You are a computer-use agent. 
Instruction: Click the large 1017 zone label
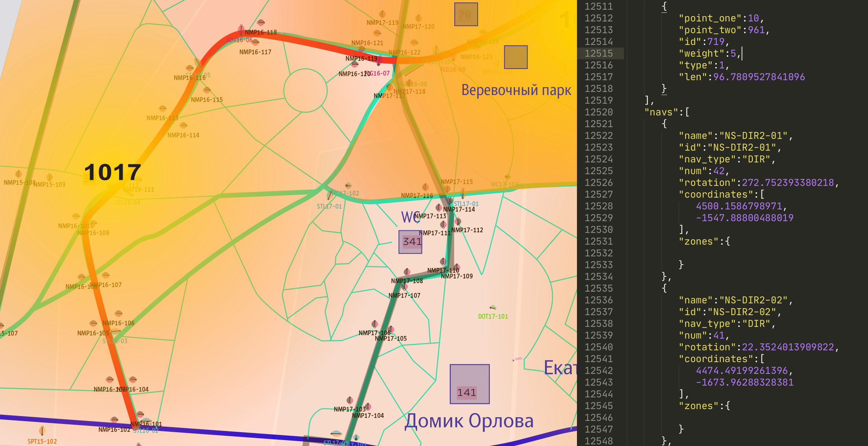pos(112,172)
